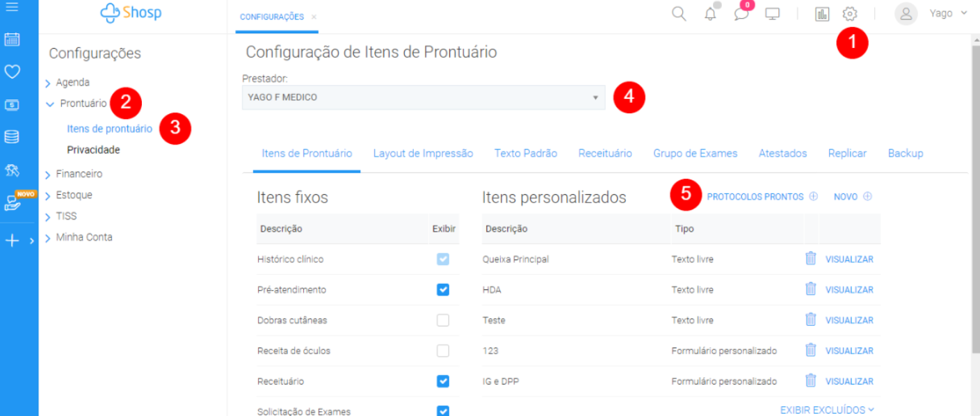Switch to the Layout de Impressão tab
This screenshot has height=416, width=980.
(x=423, y=154)
